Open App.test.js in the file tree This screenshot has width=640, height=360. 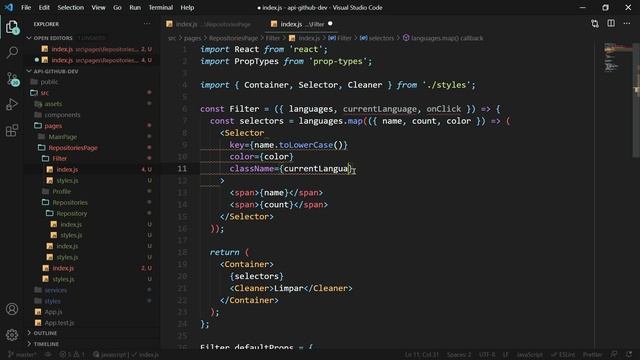pos(59,323)
